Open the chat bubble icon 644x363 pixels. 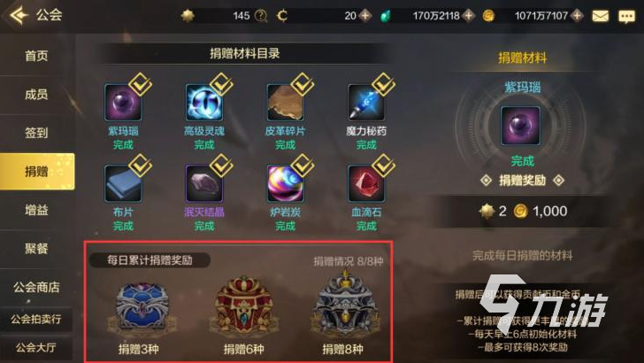pos(626,16)
